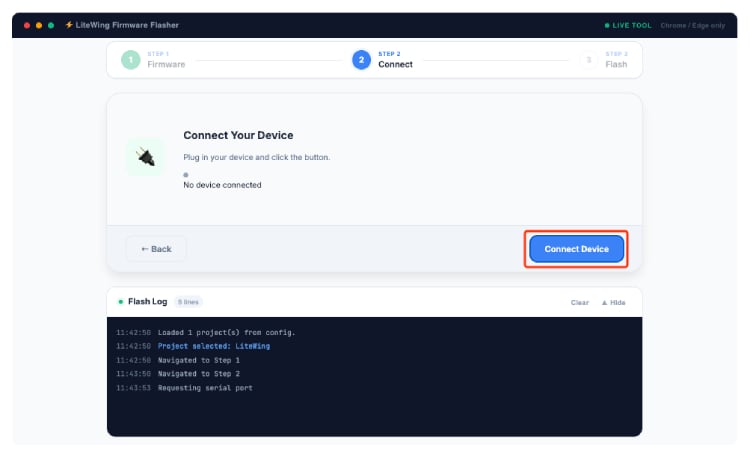The image size is (750, 454).
Task: Click the step 1 numbered circle
Action: 131,60
